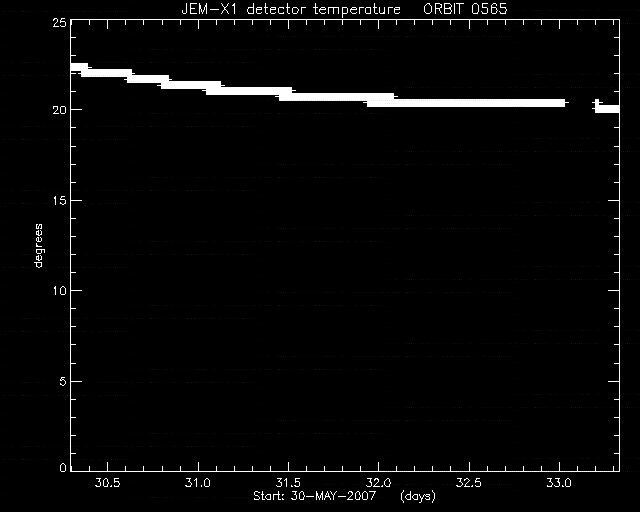Screen dimensions: 640x512
Task: Click the ORBIT 0565 label
Action: pos(465,9)
